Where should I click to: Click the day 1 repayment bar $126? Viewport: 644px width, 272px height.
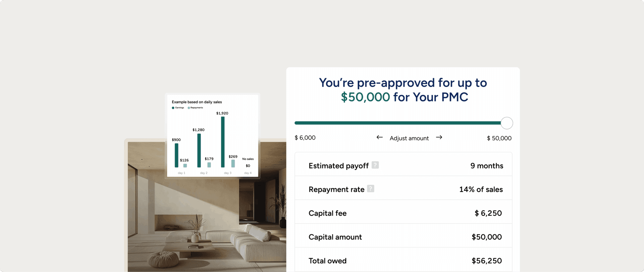point(185,165)
